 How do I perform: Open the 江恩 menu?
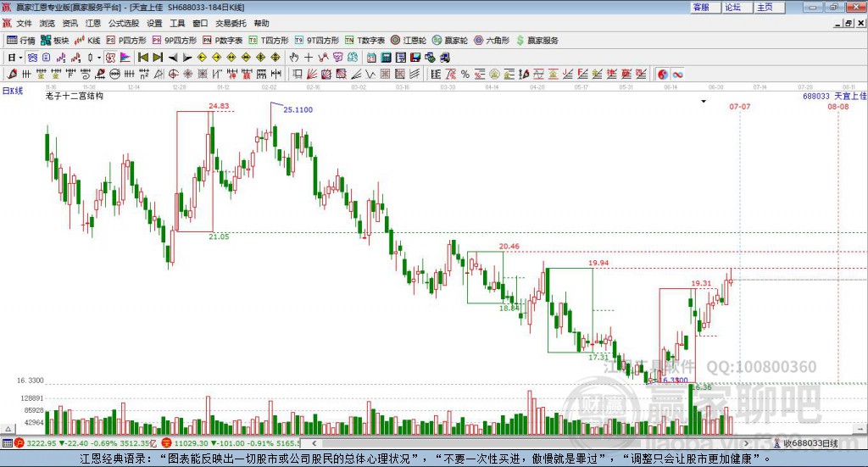pyautogui.click(x=93, y=23)
